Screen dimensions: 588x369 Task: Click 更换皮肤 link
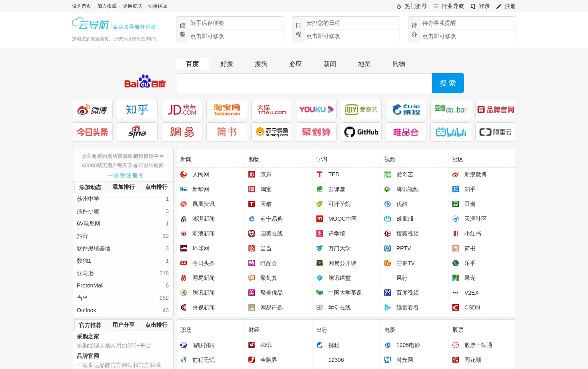point(132,6)
